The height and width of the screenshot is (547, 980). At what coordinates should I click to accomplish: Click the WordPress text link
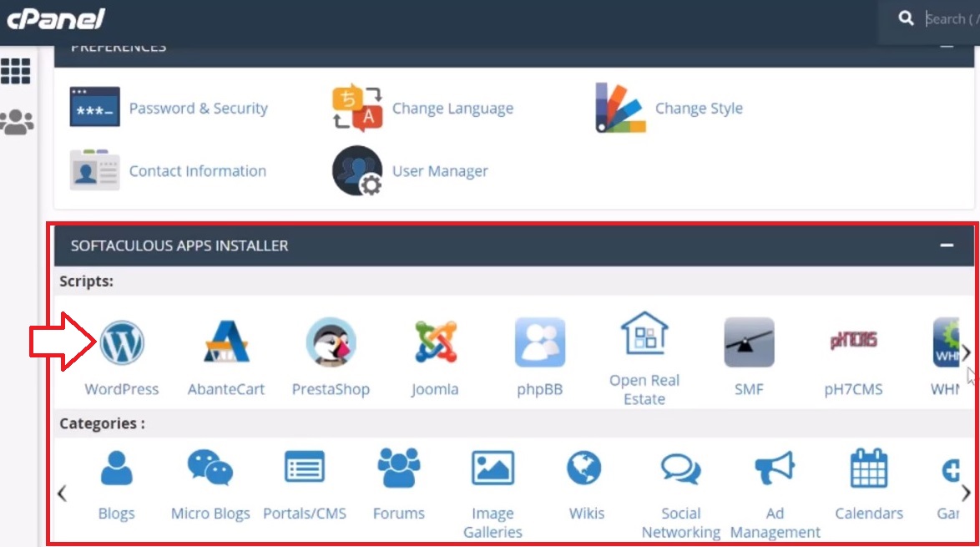122,389
